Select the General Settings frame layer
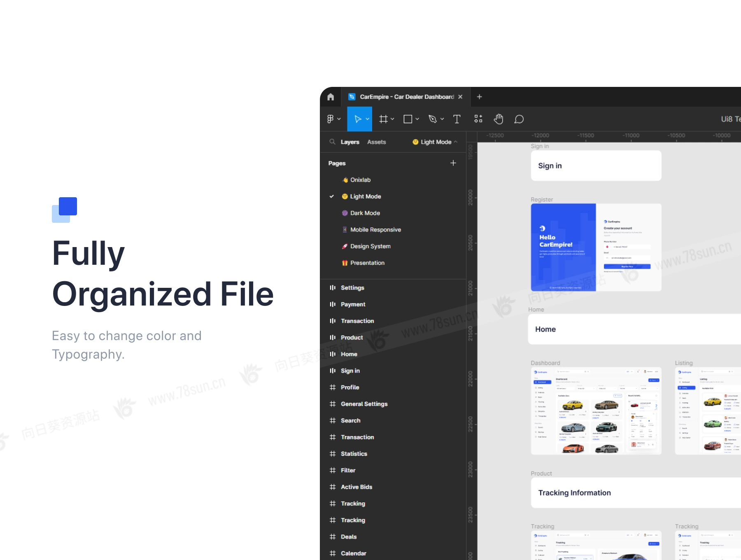Screen dimensions: 741x560 (393, 404)
